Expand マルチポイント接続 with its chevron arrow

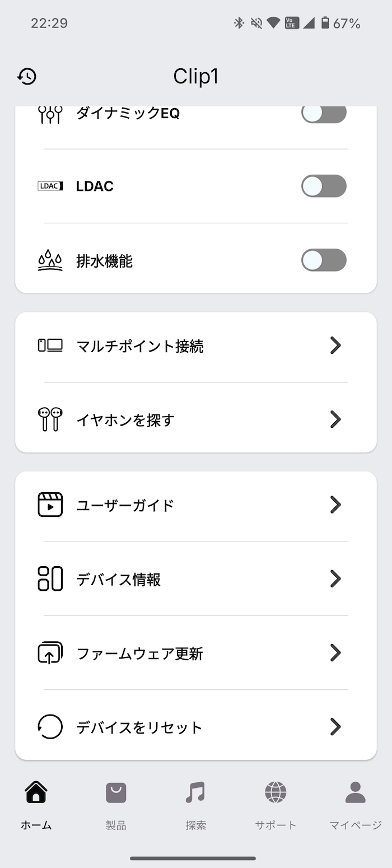[335, 346]
